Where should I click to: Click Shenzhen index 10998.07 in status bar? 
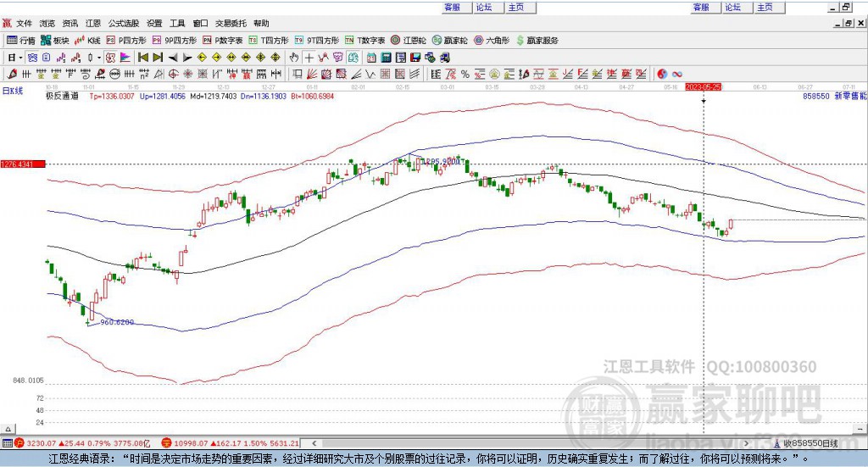(191, 443)
